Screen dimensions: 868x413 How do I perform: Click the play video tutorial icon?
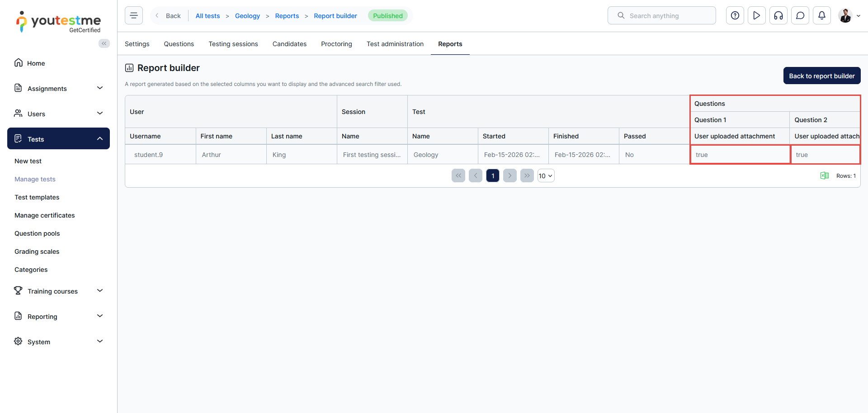tap(757, 15)
